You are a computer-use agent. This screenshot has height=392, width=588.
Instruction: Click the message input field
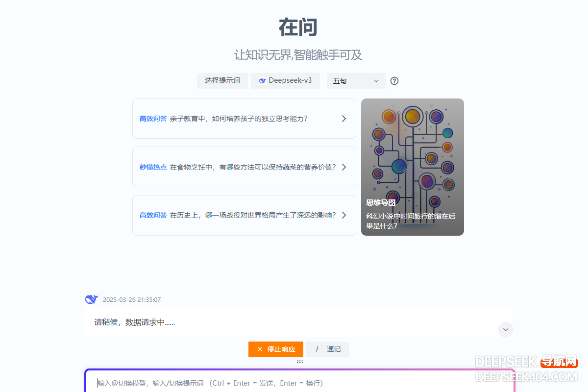coord(300,382)
